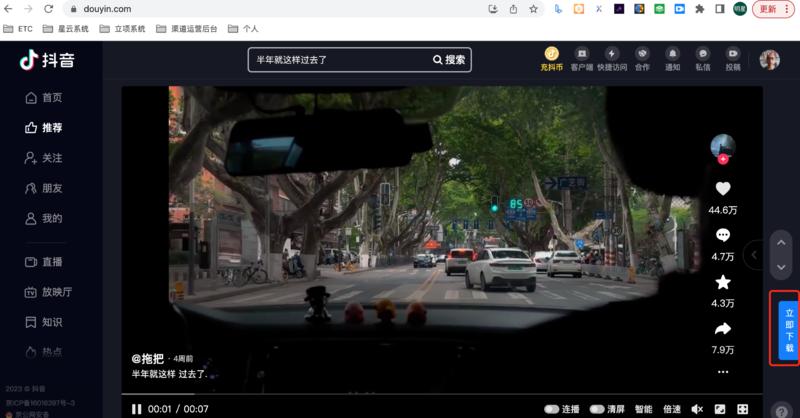Open the user profile avatar menu
The height and width of the screenshot is (418, 800).
pyautogui.click(x=769, y=60)
